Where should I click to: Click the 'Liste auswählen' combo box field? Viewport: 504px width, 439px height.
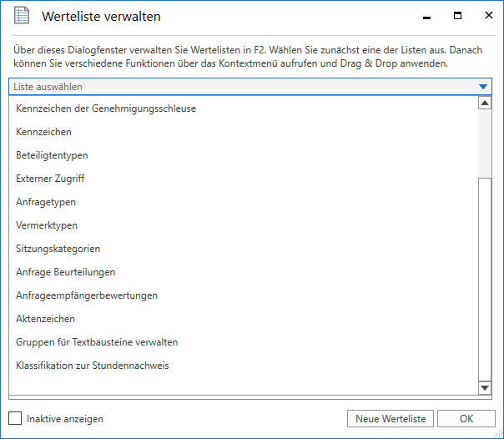coord(242,87)
